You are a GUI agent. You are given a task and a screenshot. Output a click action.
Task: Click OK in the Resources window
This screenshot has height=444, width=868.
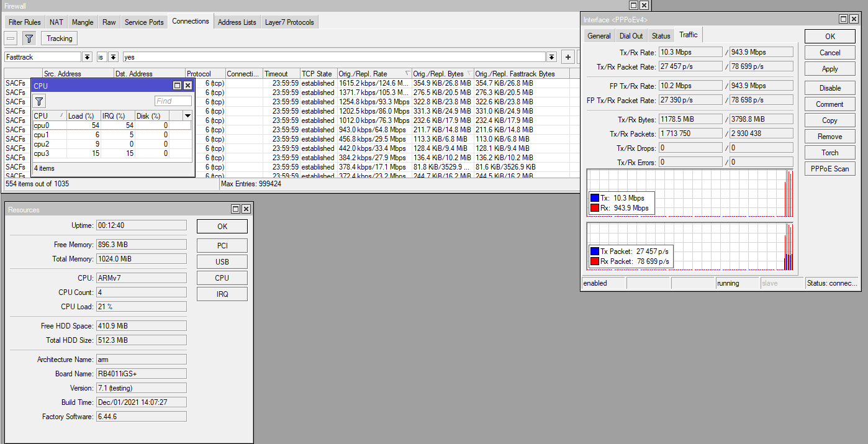pyautogui.click(x=222, y=227)
